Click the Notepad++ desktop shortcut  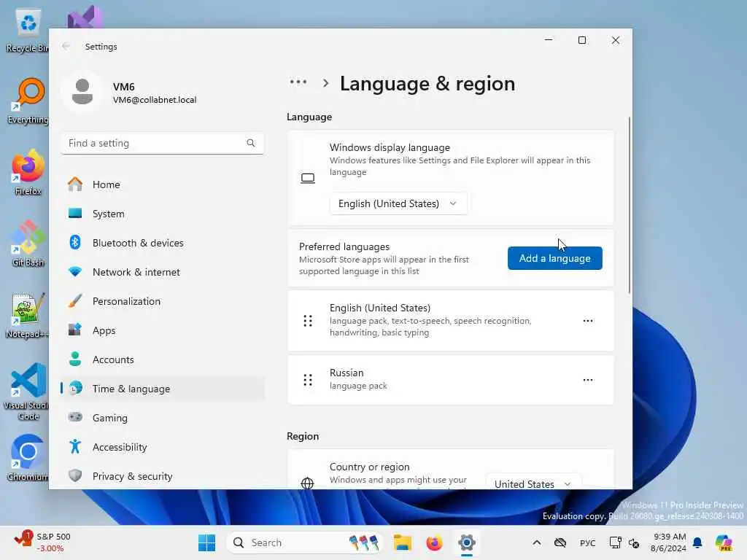pyautogui.click(x=27, y=315)
